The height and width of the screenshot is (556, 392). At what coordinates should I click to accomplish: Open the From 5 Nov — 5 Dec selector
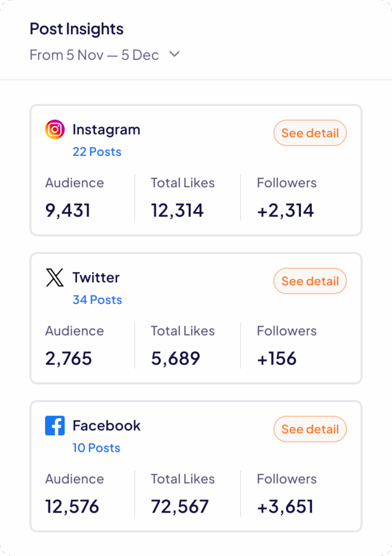click(105, 55)
